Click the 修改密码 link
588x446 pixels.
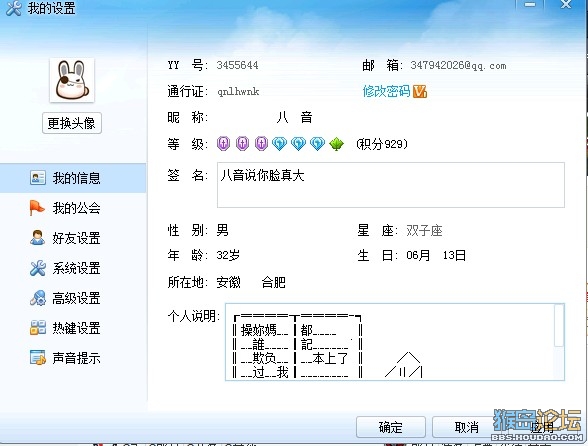coord(386,91)
